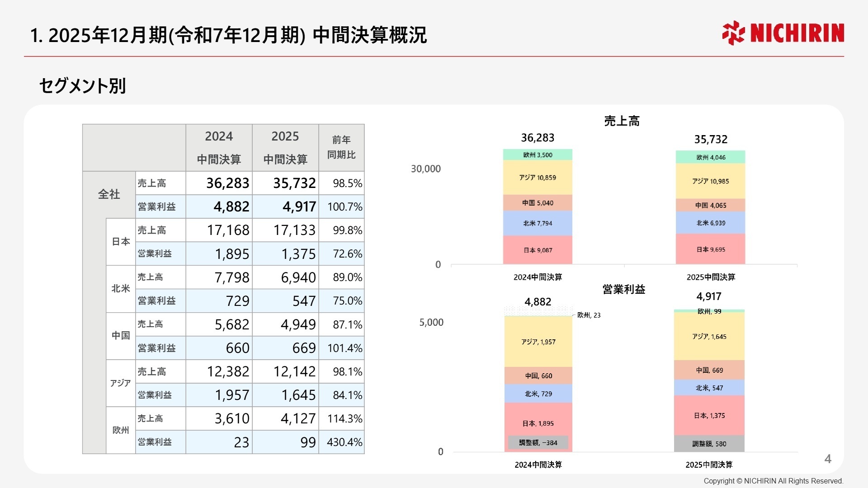The height and width of the screenshot is (488, 868).
Task: Select the 北米 blue segment for 2024中間決算
Action: click(x=537, y=223)
